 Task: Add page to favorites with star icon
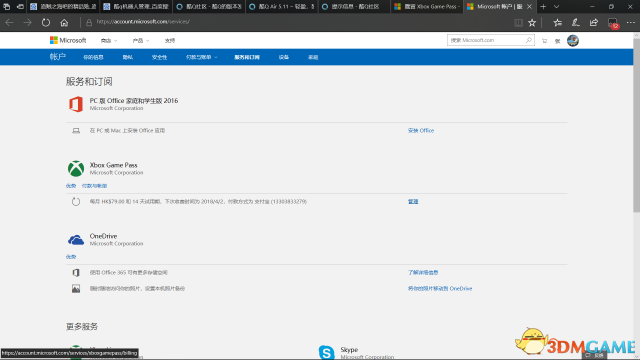(532, 23)
